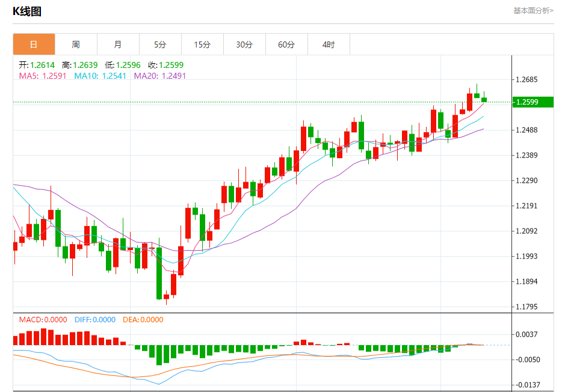The width and height of the screenshot is (562, 392).
Task: Click the 1.2191 price axis label
Action: pos(526,206)
